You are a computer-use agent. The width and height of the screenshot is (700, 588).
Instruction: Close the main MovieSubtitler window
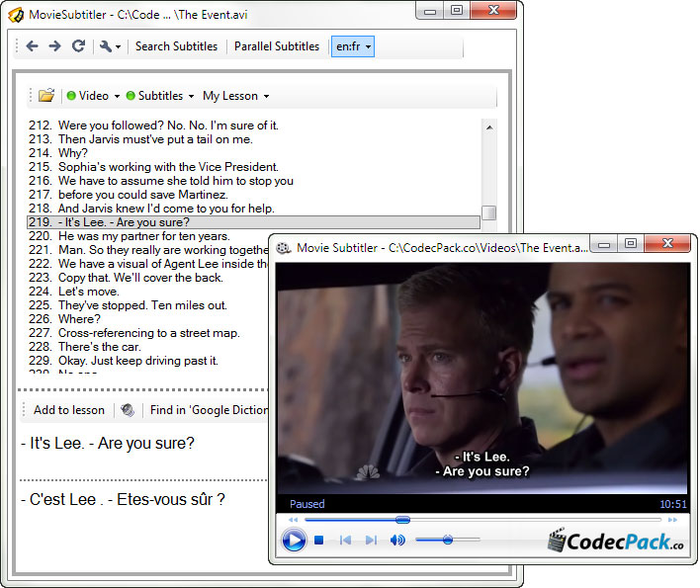pyautogui.click(x=493, y=10)
